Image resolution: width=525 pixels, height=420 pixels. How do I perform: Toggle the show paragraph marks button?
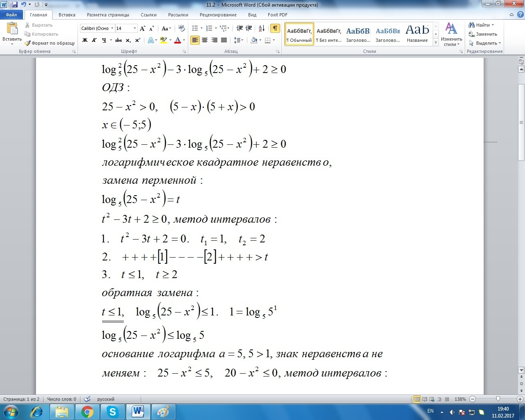(275, 28)
